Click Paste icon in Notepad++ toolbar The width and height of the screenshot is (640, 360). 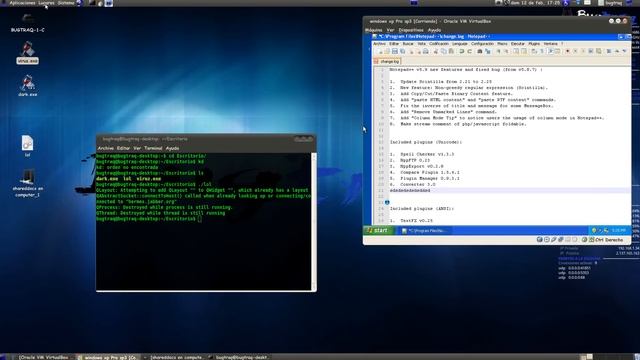coord(451,51)
